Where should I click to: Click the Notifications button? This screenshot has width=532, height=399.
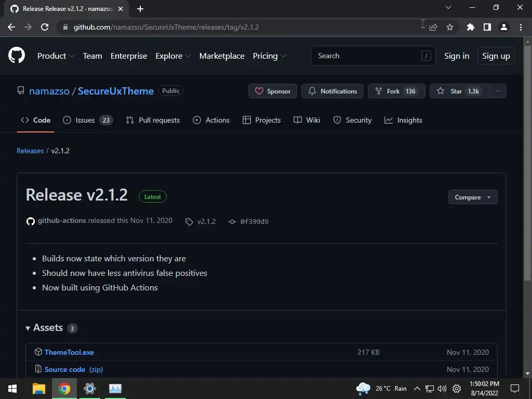point(332,91)
